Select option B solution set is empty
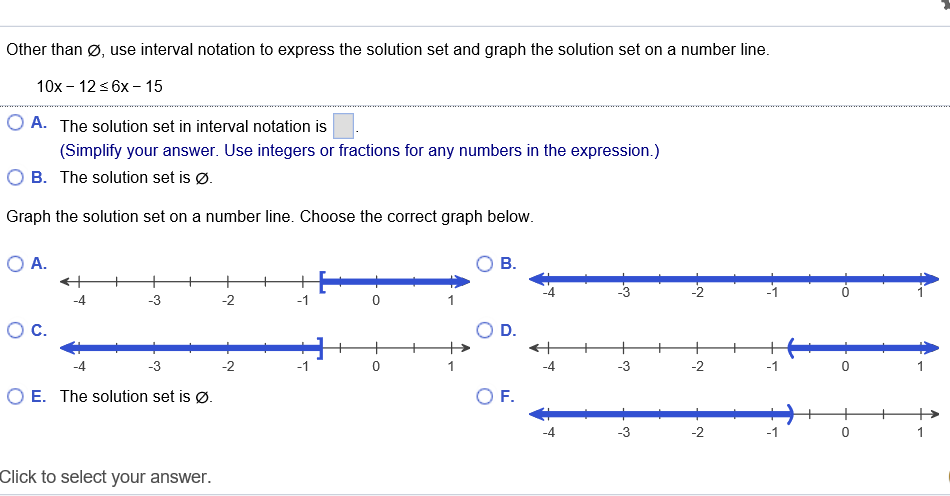 point(15,177)
